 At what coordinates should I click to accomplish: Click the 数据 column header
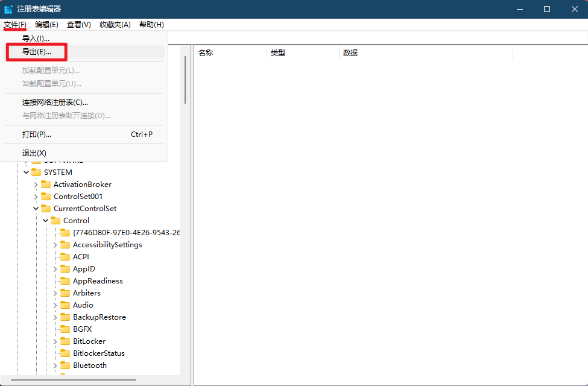(x=422, y=53)
